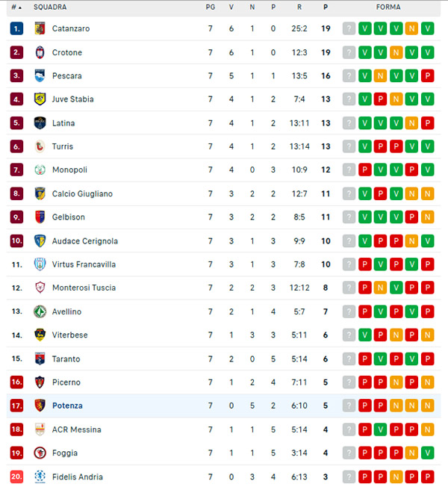Click Pescara's red P loss form badge

coord(428,75)
